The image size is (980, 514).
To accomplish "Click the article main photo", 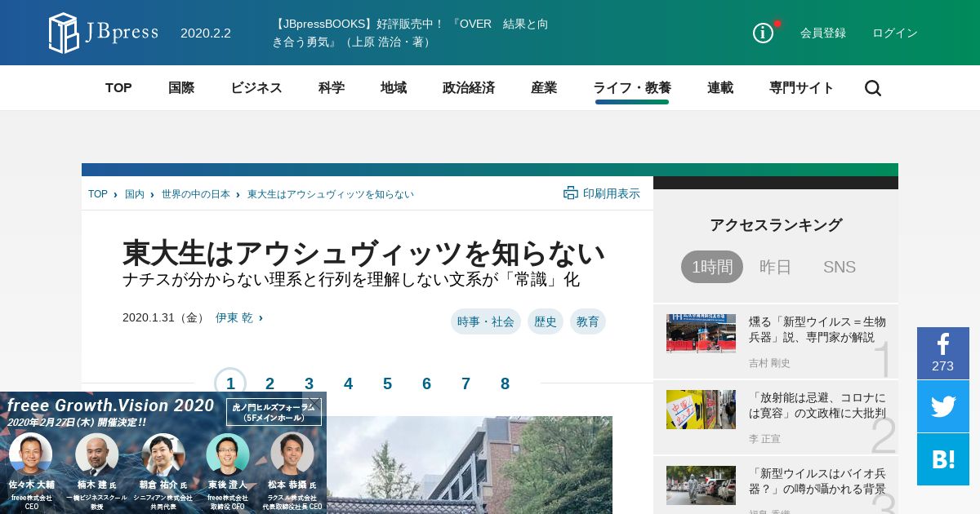I will (x=470, y=465).
